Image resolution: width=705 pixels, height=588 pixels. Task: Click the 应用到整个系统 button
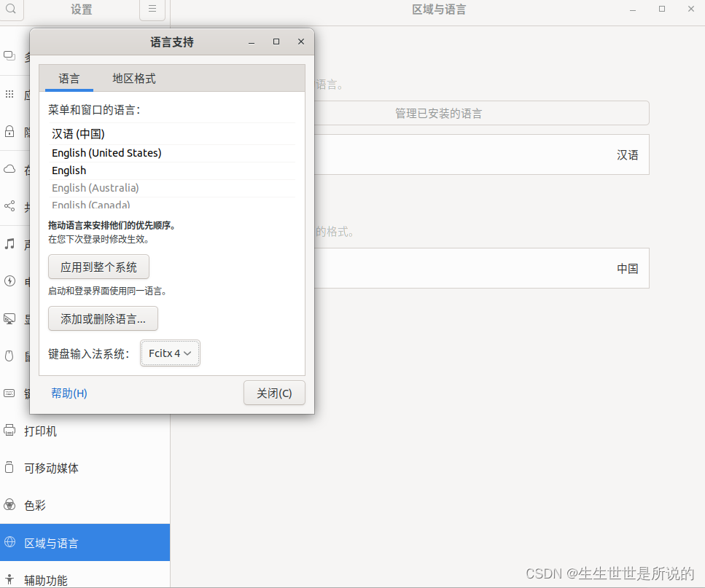coord(98,267)
